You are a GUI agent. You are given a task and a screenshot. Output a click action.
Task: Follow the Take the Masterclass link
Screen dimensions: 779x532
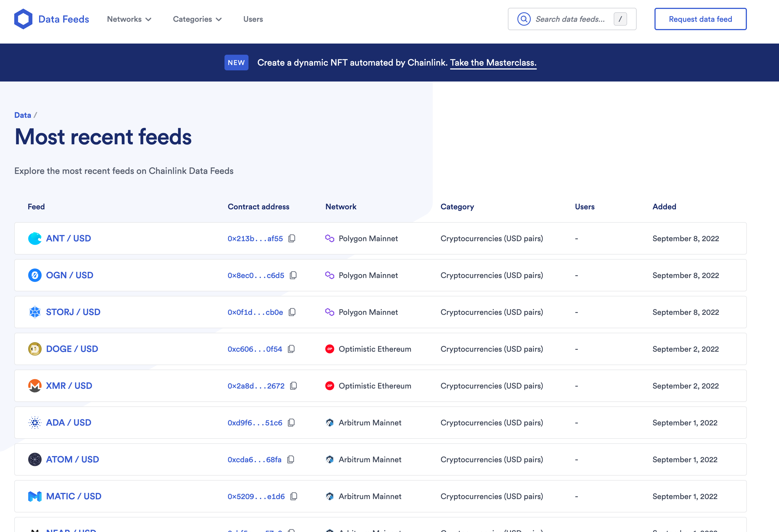pyautogui.click(x=493, y=63)
